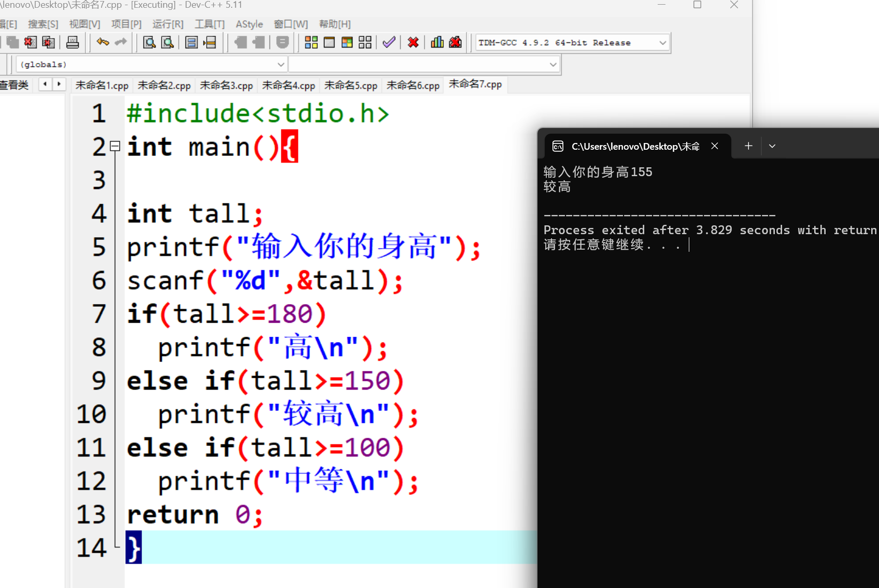Undo the last edit using the arrow icon
This screenshot has height=588, width=879.
tap(103, 42)
